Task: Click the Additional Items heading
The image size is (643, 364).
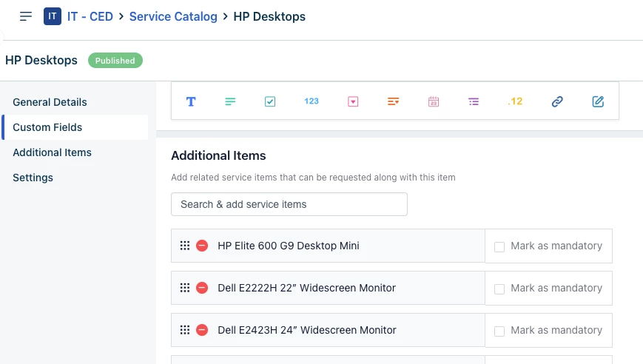Action: coord(218,156)
